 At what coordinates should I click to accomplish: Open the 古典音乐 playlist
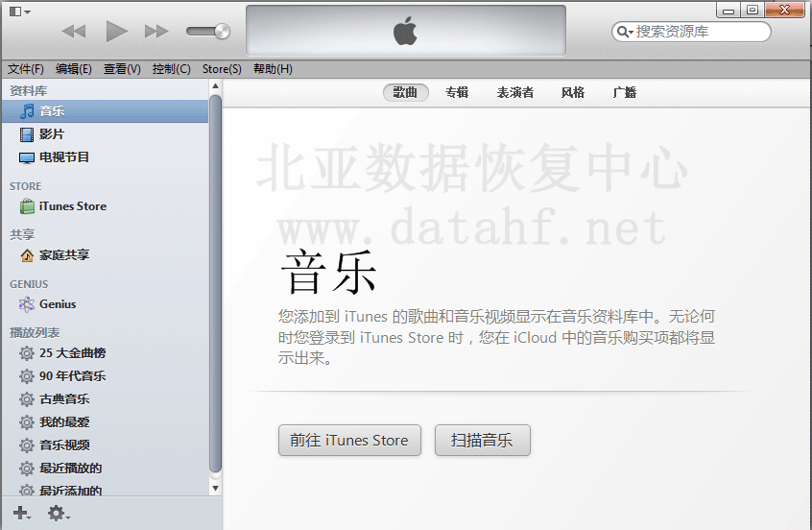click(106, 399)
